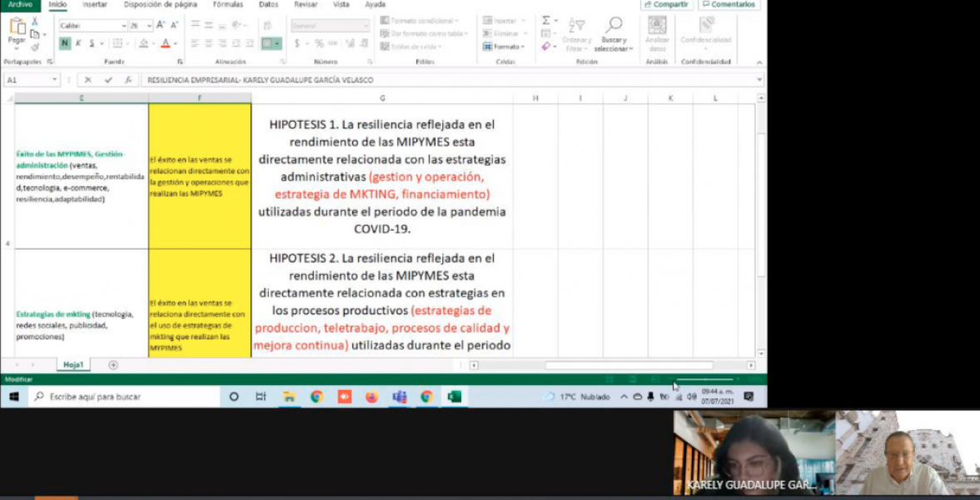Add new sheet with plus icon
980x500 pixels.
click(x=113, y=365)
